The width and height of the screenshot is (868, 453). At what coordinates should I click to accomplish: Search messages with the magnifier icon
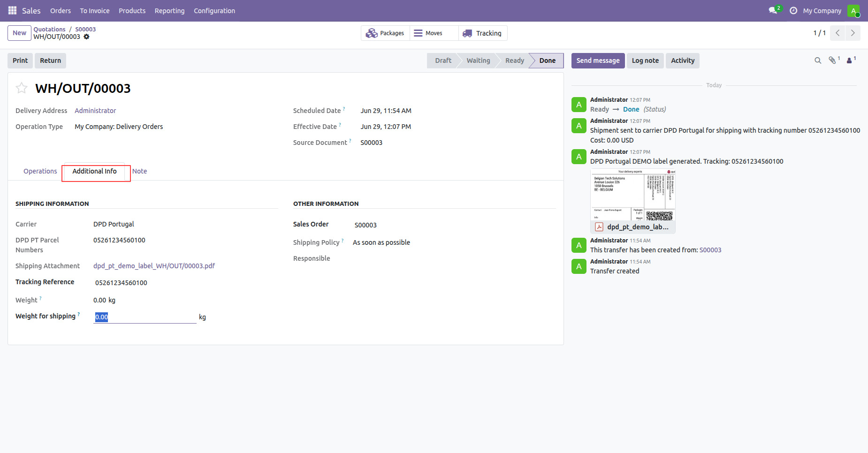point(818,60)
